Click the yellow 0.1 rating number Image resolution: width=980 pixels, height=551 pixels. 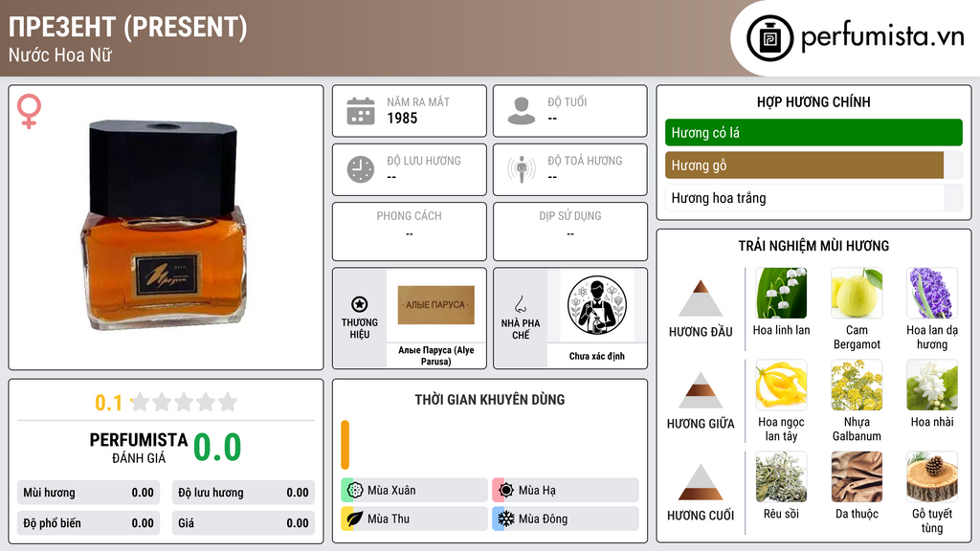coord(108,403)
